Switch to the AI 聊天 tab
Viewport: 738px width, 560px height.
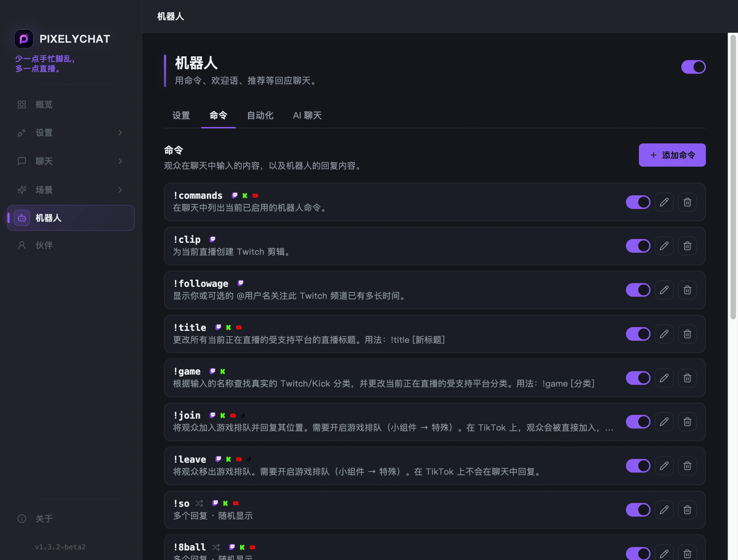307,115
